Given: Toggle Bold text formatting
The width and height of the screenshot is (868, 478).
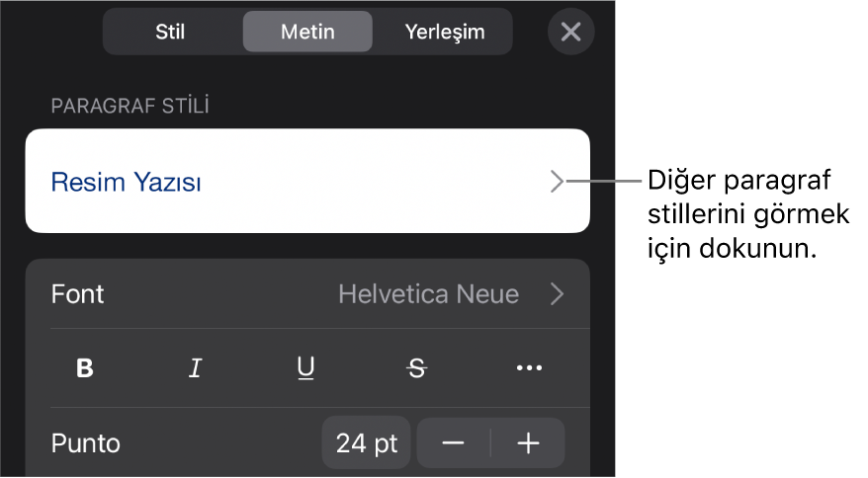Looking at the screenshot, I should pos(85,368).
